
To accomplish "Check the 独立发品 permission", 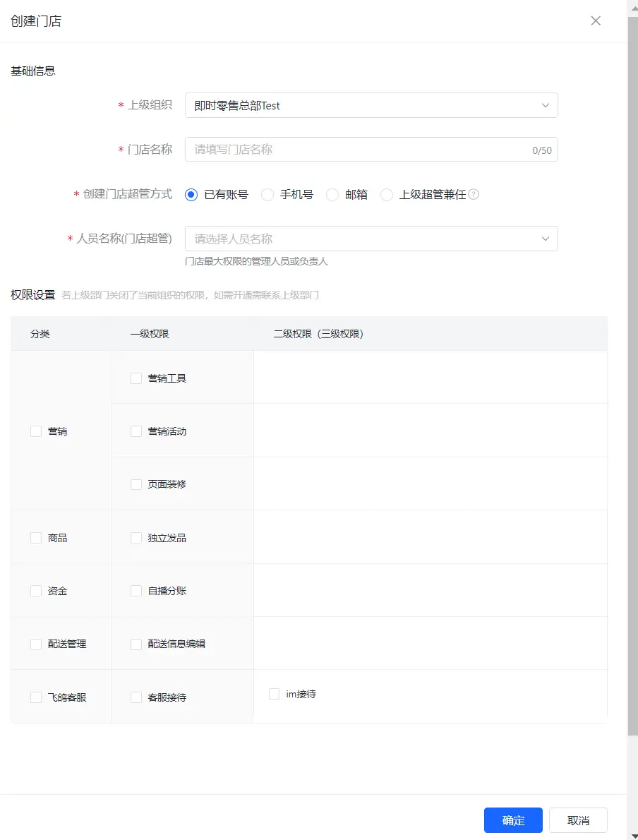I will 136,538.
